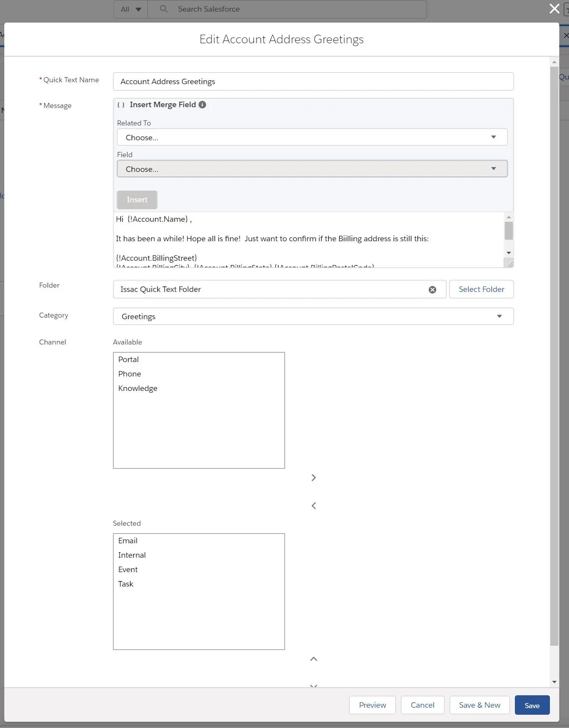Clear the Issac Quick Text Folder selection
Viewport: 569px width, 728px height.
[432, 290]
